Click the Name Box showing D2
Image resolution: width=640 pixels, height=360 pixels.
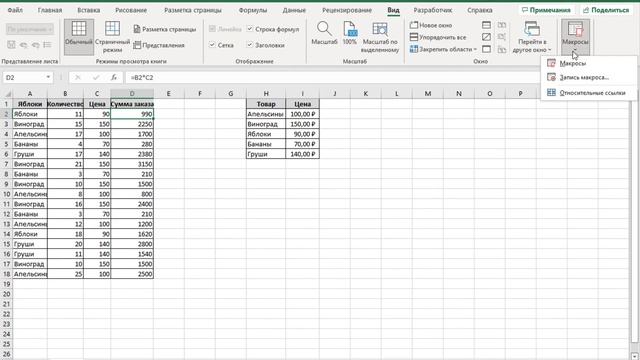click(24, 77)
